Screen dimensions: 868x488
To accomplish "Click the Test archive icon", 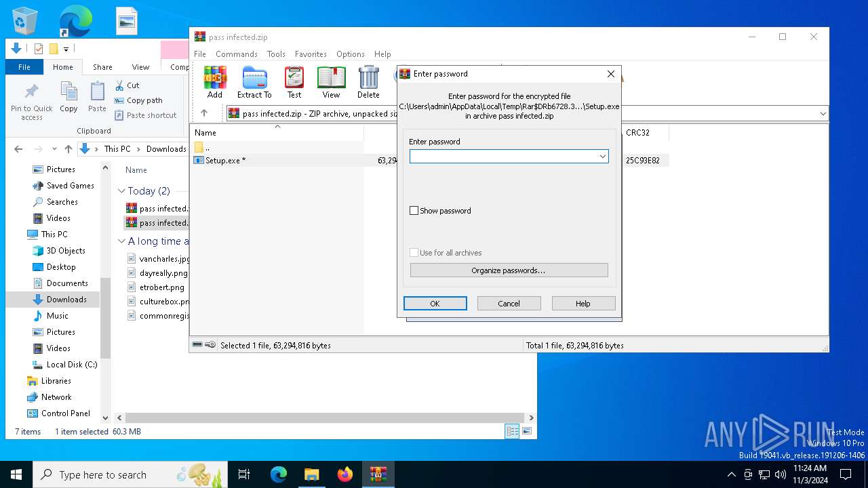I will point(294,82).
